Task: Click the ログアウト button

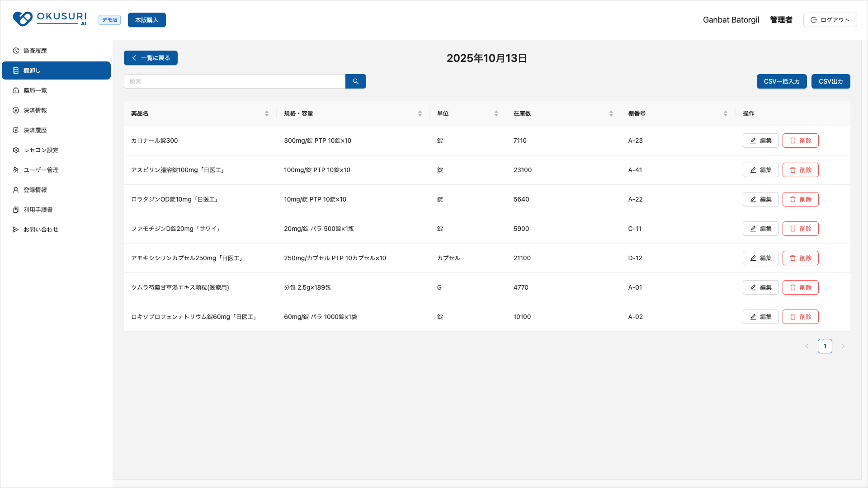Action: pos(830,20)
